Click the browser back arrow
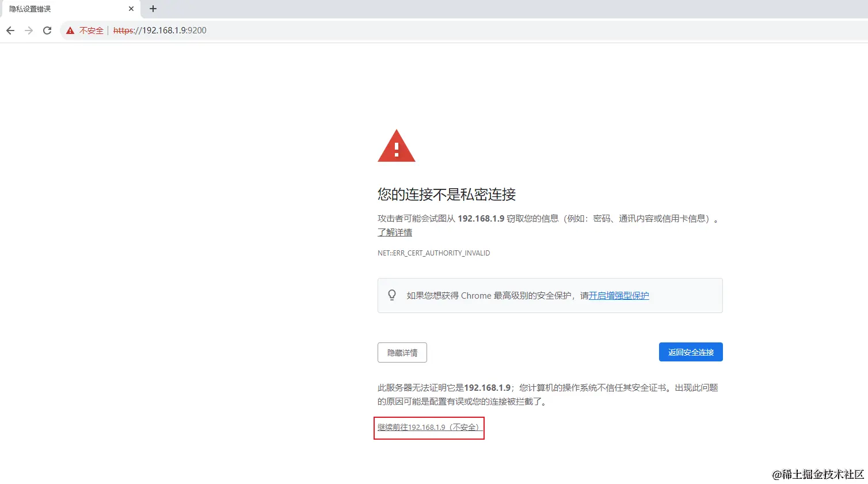This screenshot has width=868, height=484. 10,31
